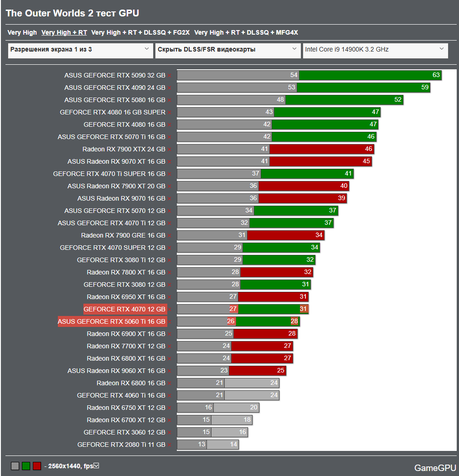Select the Very High + RT tab
This screenshot has width=459, height=476.
point(64,32)
